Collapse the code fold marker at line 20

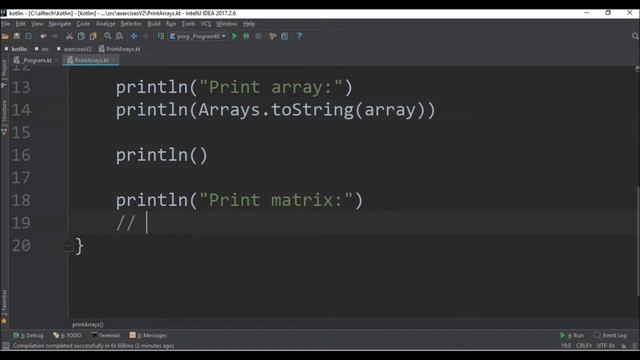click(68, 246)
